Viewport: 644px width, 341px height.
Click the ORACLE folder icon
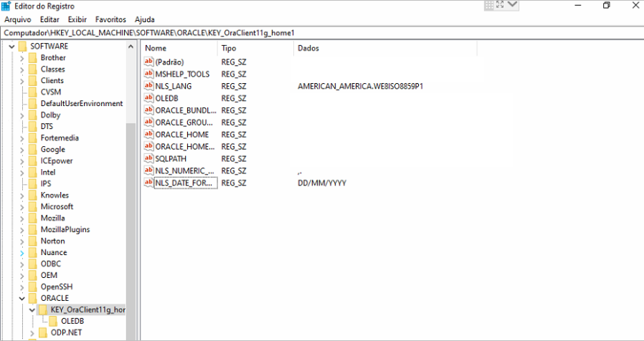click(x=32, y=298)
